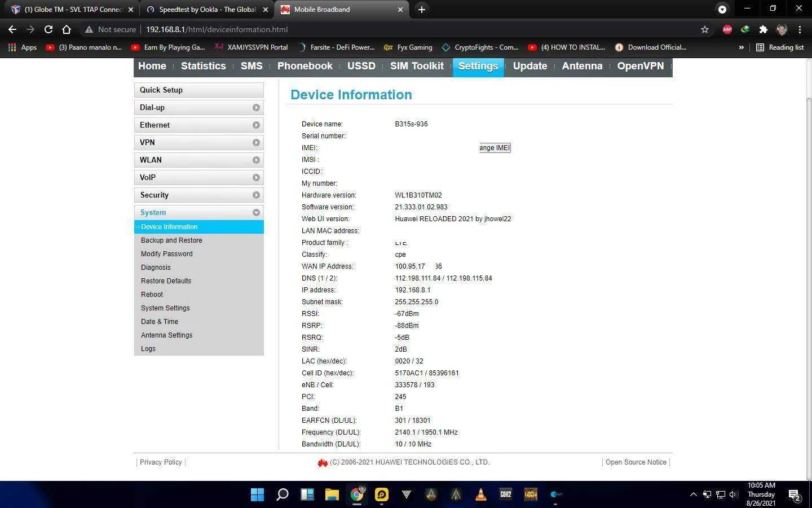The width and height of the screenshot is (812, 508).
Task: Open Google Chrome on the taskbar
Action: 356,494
